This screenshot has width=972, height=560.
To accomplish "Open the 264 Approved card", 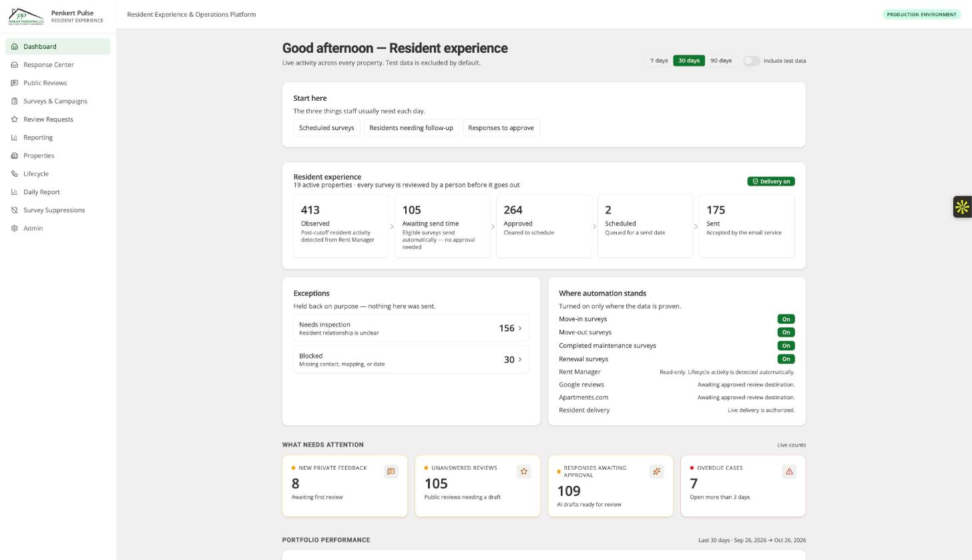I will tap(544, 226).
